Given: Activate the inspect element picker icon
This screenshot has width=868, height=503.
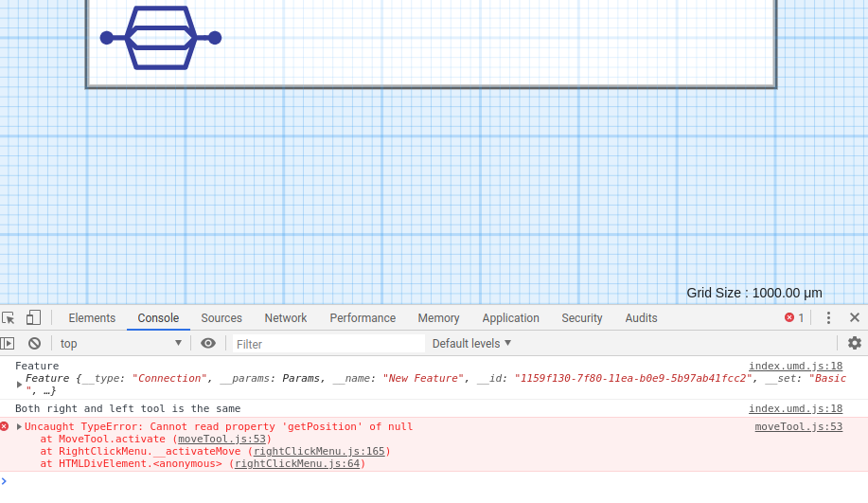Looking at the screenshot, I should 9,318.
